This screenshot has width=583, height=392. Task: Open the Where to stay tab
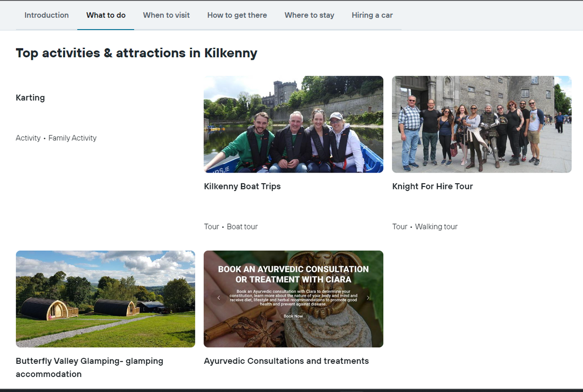(309, 15)
